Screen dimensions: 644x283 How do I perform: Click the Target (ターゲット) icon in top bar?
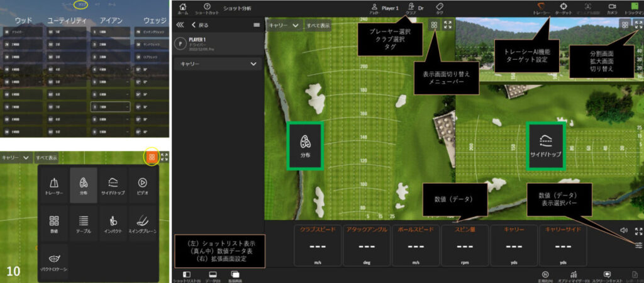tap(563, 8)
